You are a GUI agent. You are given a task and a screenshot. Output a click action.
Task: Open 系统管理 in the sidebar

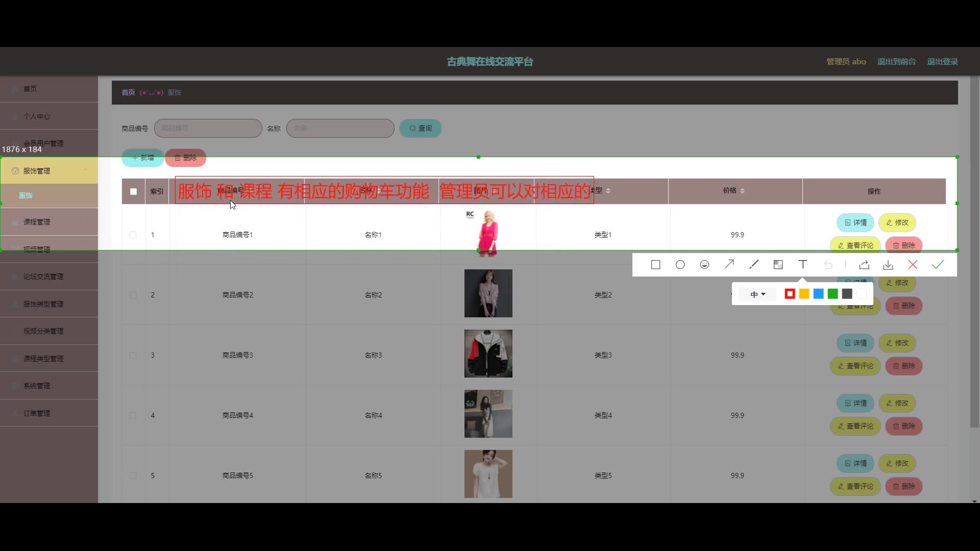(x=49, y=386)
